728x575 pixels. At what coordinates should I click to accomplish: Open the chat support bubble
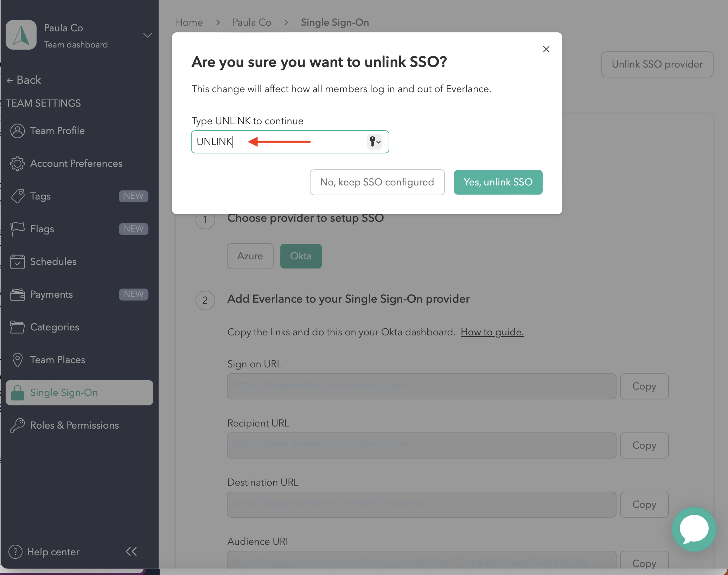point(694,529)
